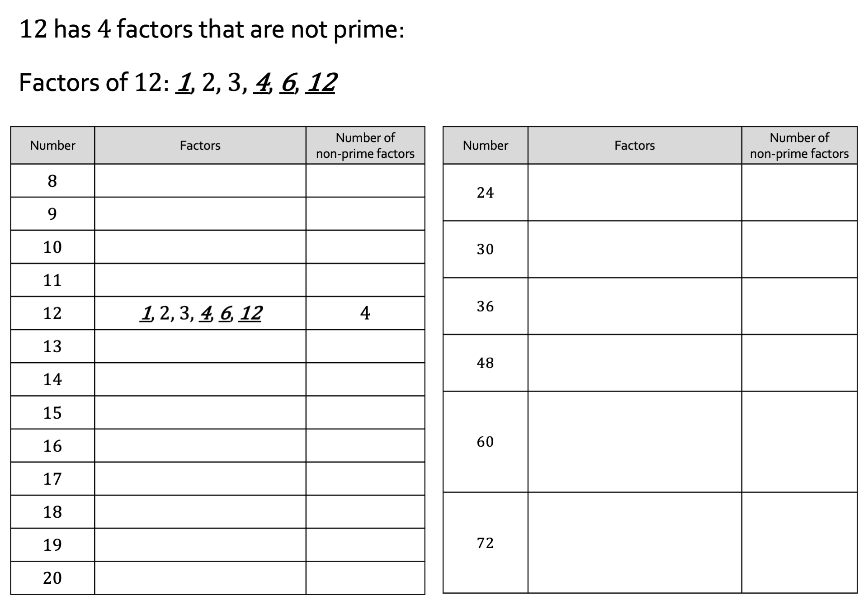Click the Factors cell for number 30

(635, 249)
